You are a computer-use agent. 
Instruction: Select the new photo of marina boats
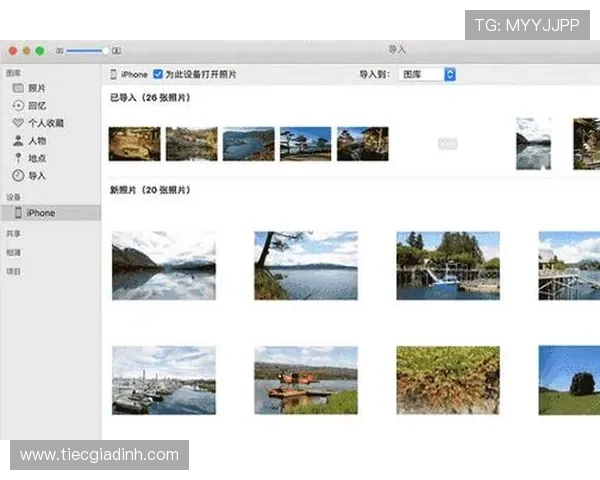pyautogui.click(x=163, y=381)
